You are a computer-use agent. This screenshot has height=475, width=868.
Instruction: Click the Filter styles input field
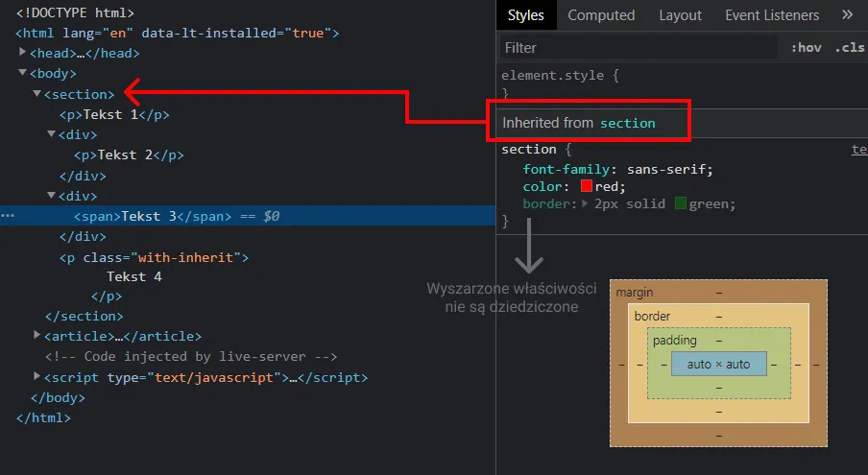(639, 48)
